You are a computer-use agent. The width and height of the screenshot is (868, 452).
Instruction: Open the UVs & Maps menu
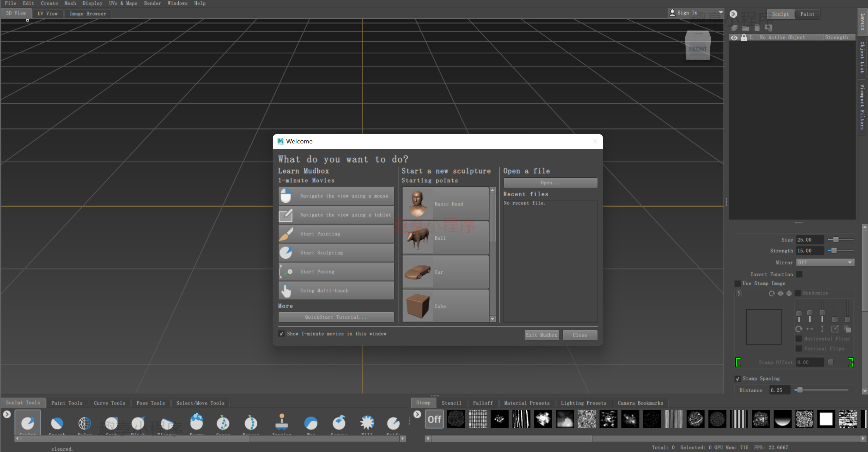[123, 3]
